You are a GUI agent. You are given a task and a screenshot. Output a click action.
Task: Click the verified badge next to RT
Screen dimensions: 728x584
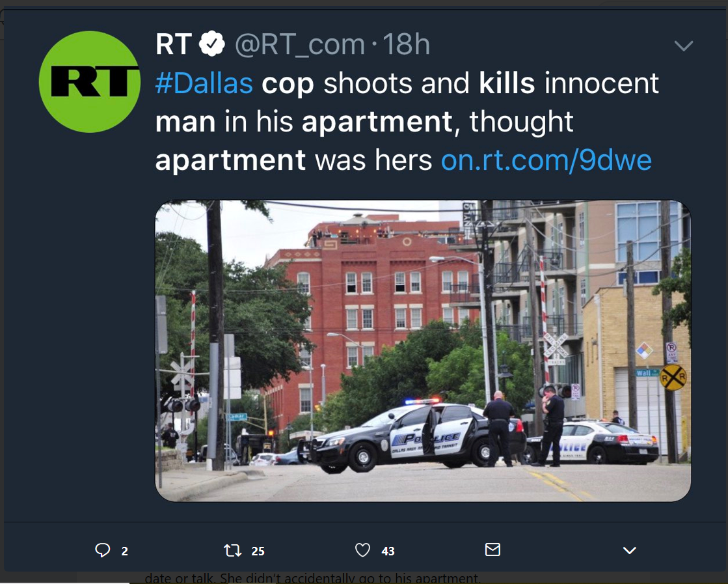[x=212, y=44]
